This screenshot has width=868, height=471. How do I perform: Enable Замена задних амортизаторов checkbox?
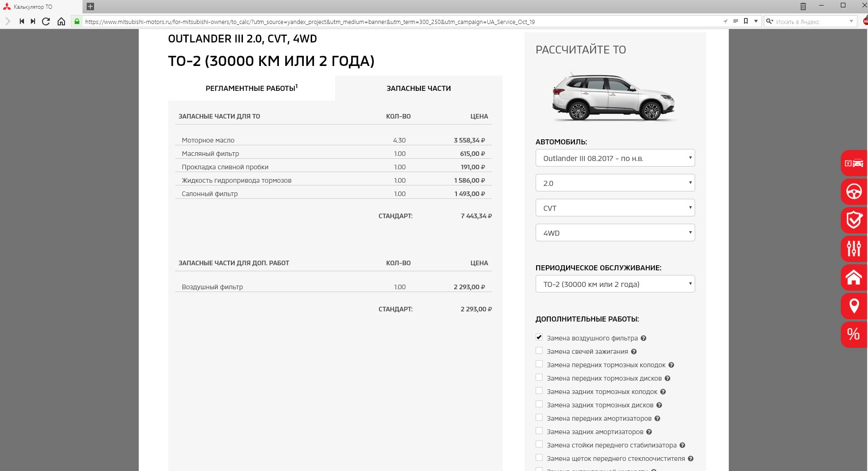point(539,431)
